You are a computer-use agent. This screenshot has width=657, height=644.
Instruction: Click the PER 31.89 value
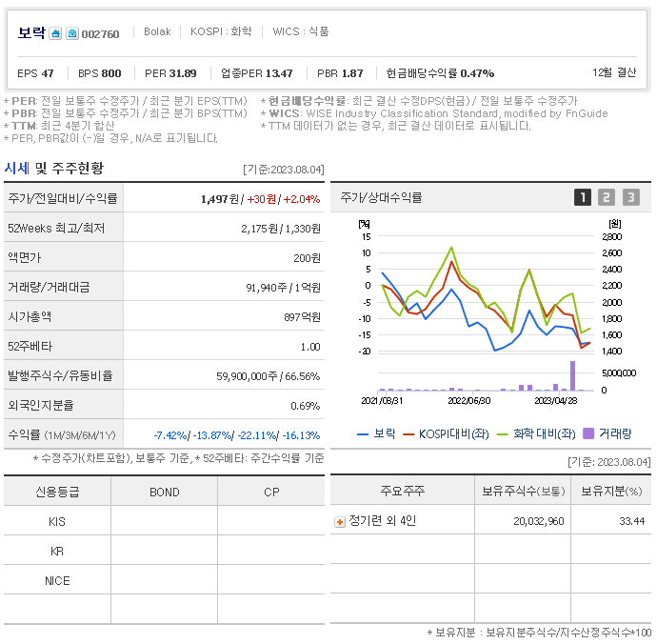pyautogui.click(x=170, y=73)
